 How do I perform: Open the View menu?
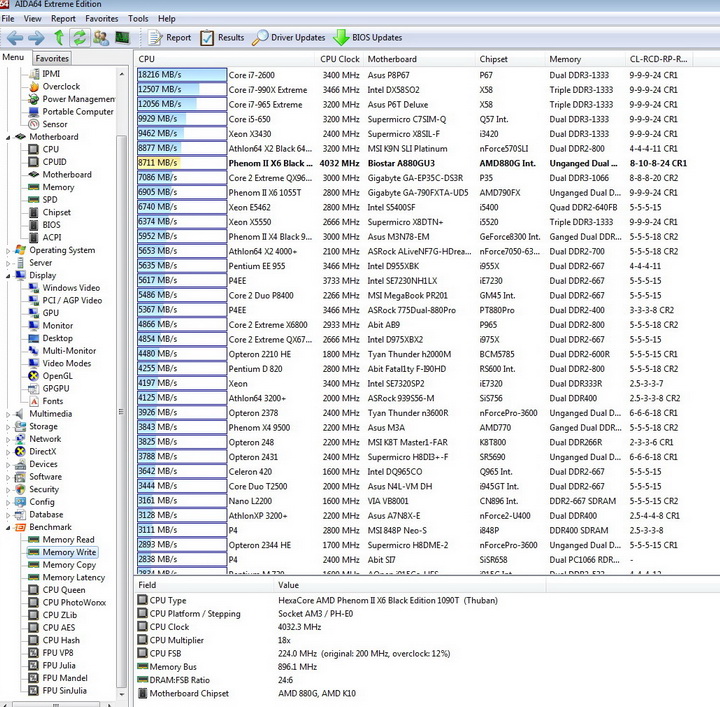(32, 19)
